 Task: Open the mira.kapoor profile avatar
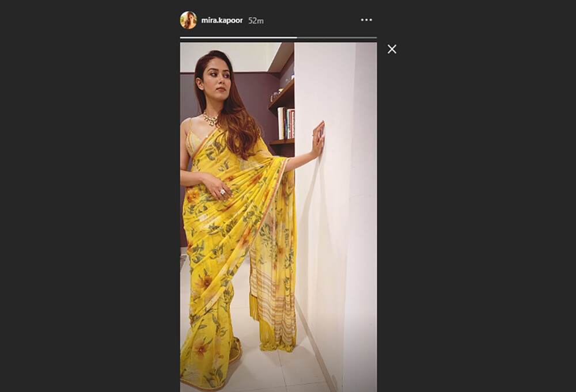pos(188,20)
